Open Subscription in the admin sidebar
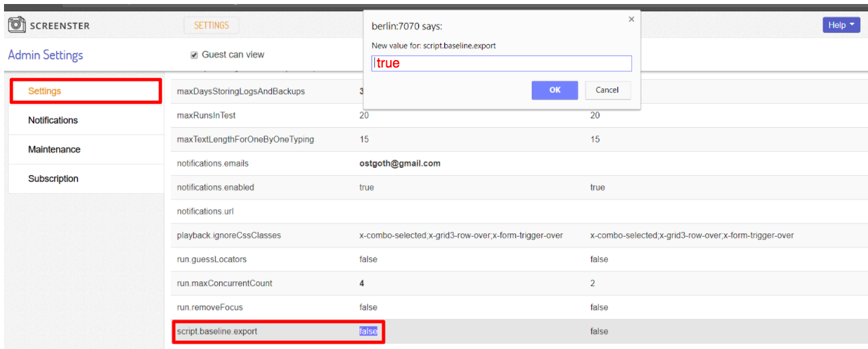 click(86, 179)
